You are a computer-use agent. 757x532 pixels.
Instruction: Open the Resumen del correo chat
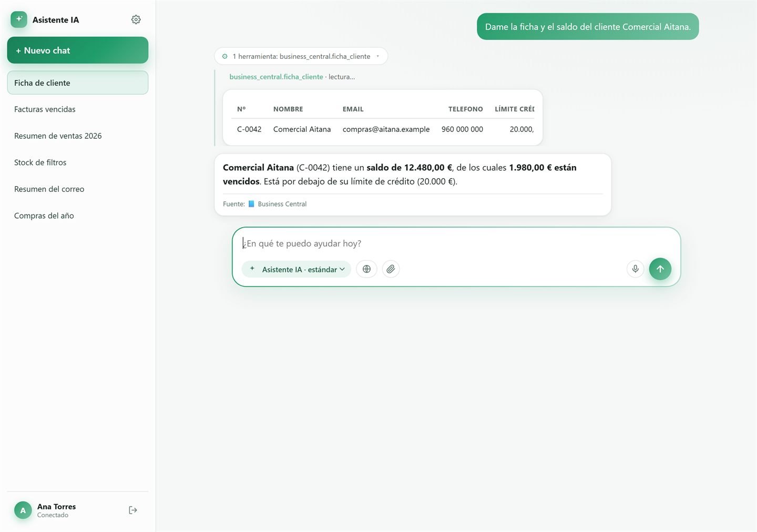pyautogui.click(x=78, y=189)
